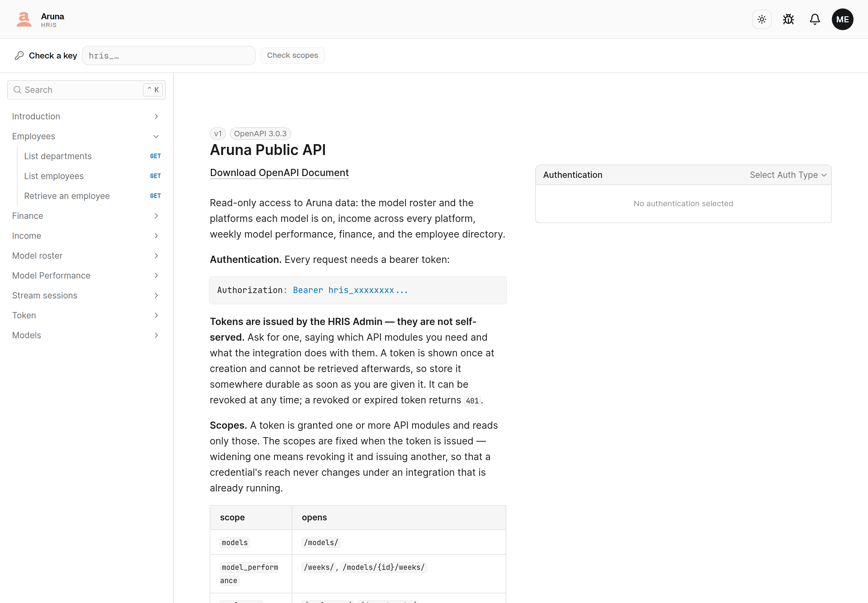Expand the Models section
This screenshot has width=868, height=603.
click(86, 335)
